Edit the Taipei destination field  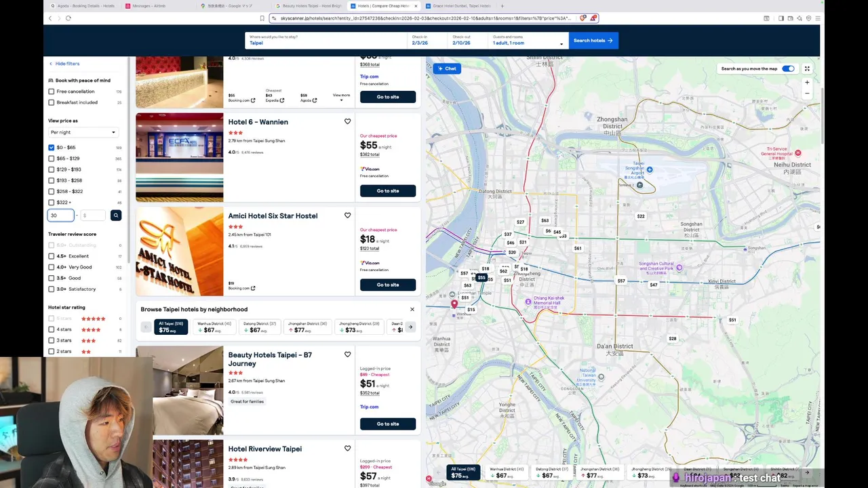(326, 40)
